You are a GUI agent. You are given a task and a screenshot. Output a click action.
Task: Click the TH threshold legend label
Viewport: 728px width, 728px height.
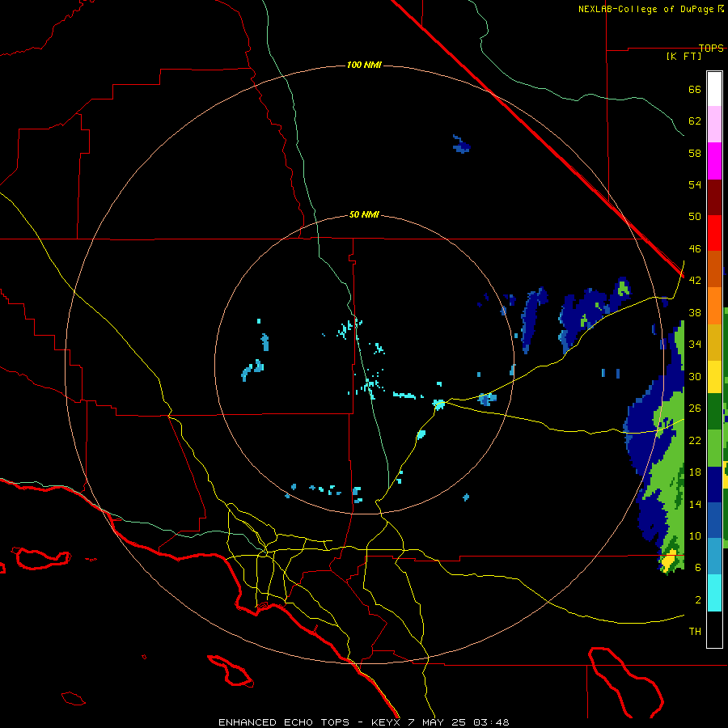[x=695, y=632]
